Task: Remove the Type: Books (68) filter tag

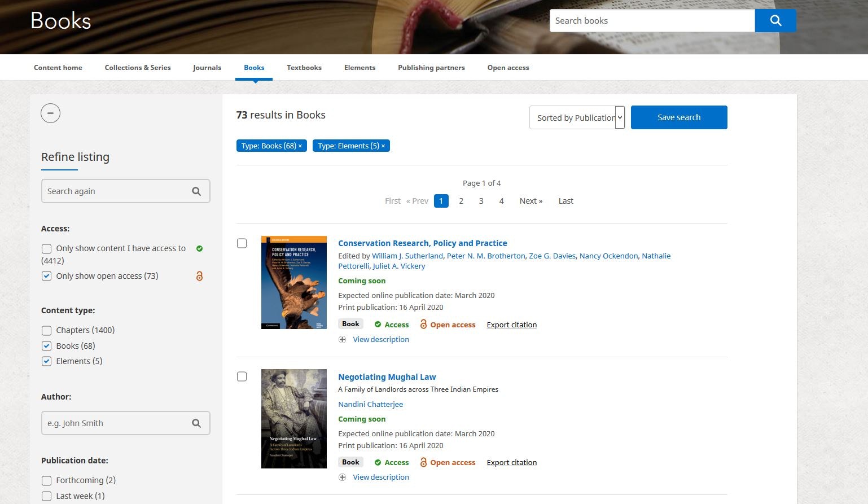Action: tap(300, 146)
